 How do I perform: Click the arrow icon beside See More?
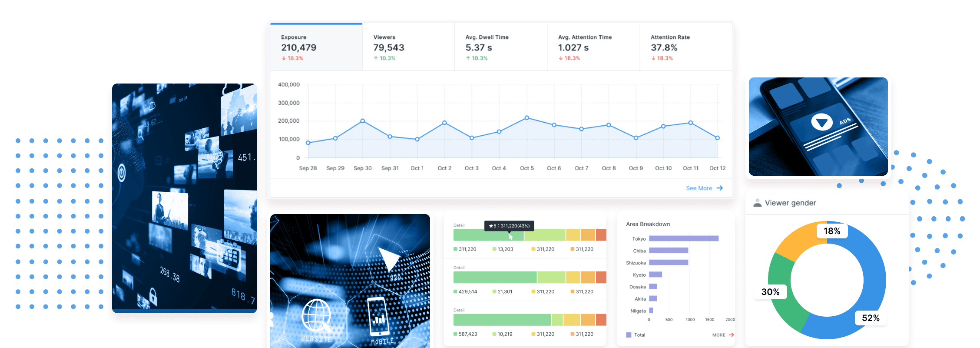point(720,188)
